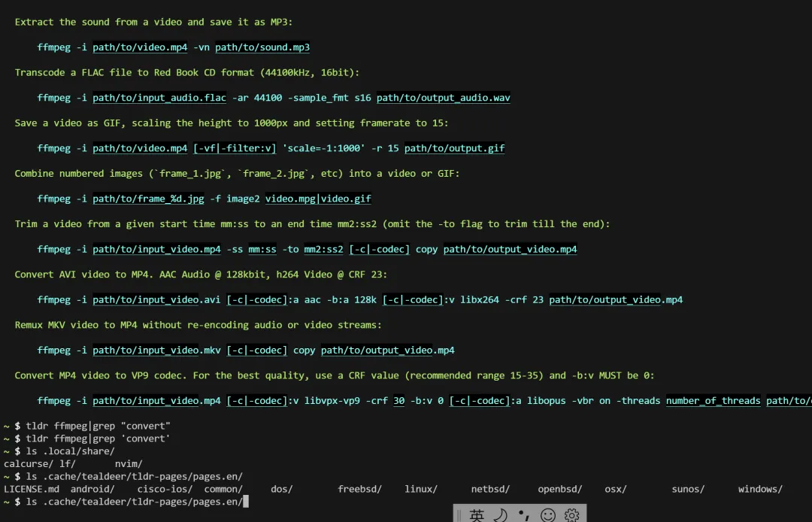Click the 英 language mode icon in IME bar
This screenshot has width=812, height=522.
pos(477,514)
